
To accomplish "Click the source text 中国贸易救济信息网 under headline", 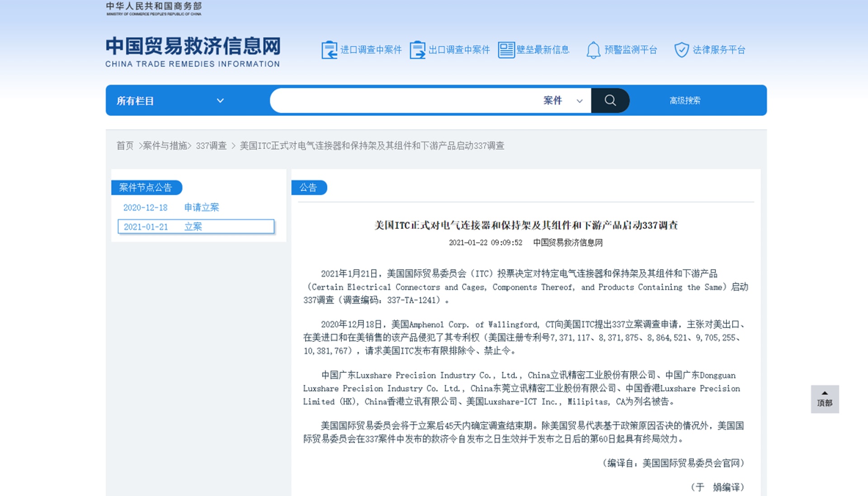I will [x=568, y=243].
